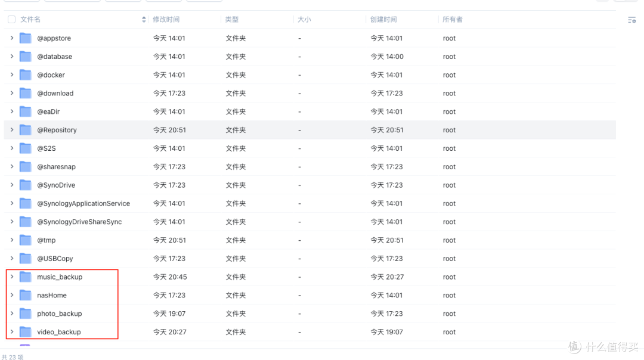
Task: Click the nasHome folder icon
Action: (x=25, y=295)
